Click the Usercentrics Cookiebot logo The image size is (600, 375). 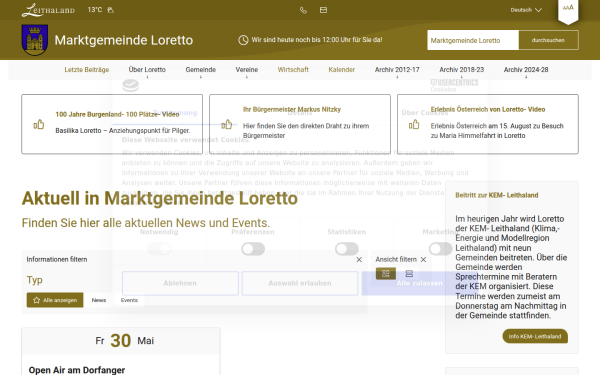point(455,85)
